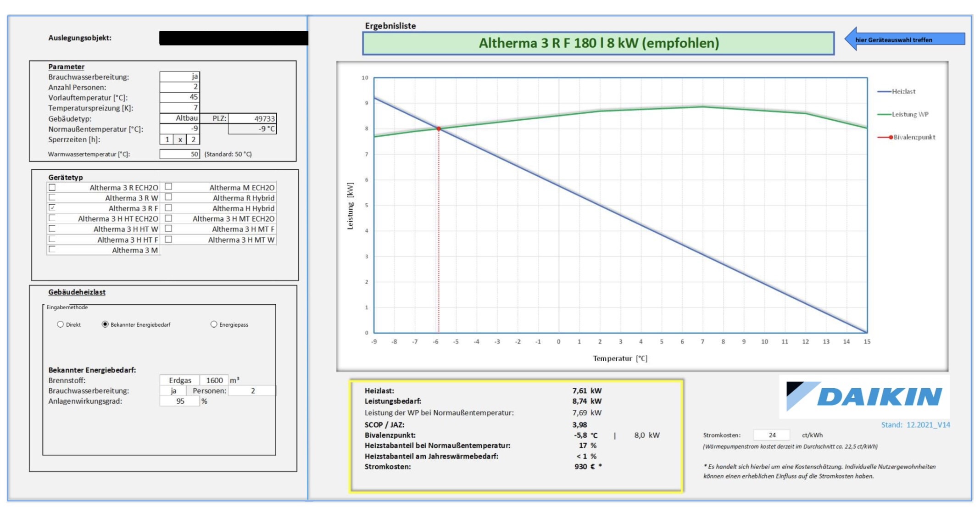Image resolution: width=980 pixels, height=513 pixels.
Task: Open the Brauchwasserbereitung ja dropdown in Parameter
Action: click(x=180, y=77)
